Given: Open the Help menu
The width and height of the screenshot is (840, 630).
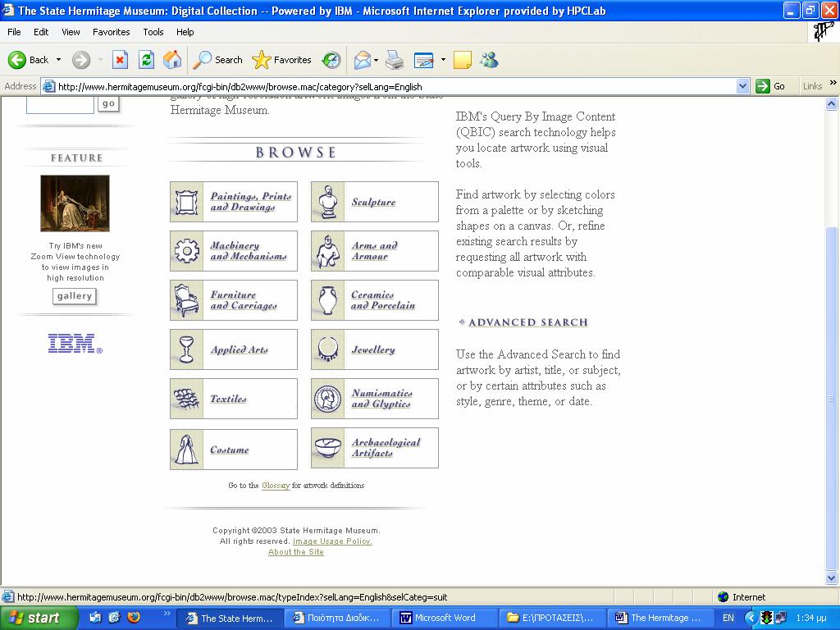Looking at the screenshot, I should pyautogui.click(x=185, y=32).
